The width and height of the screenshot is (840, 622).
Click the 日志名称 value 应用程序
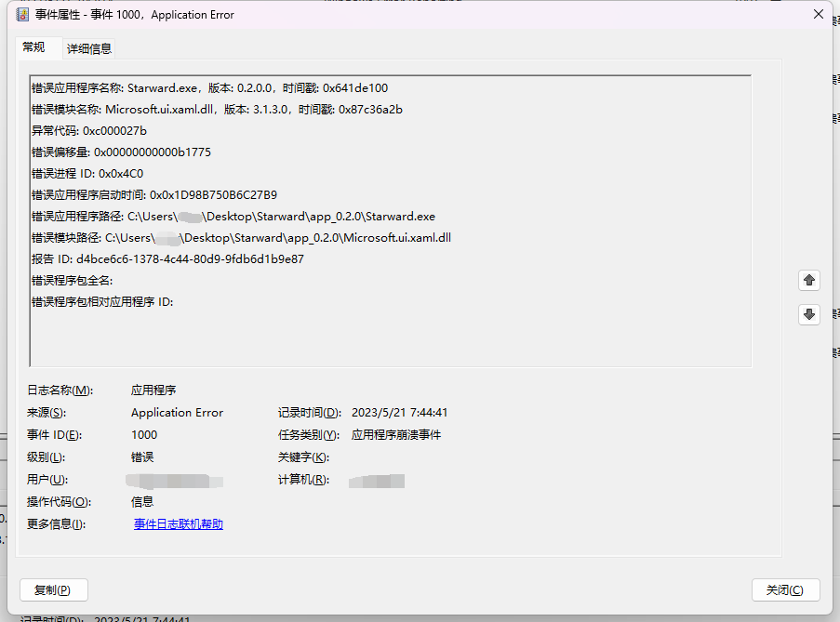(x=152, y=390)
